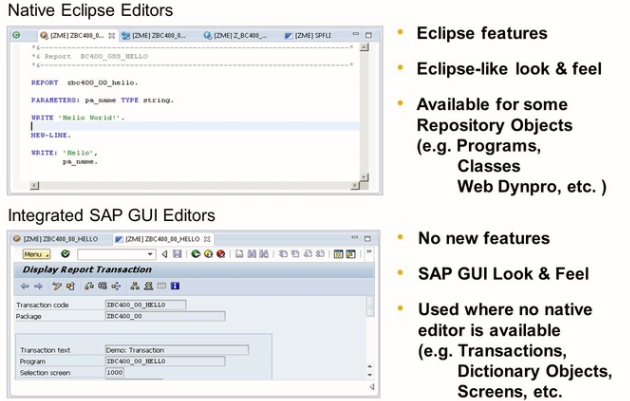Click the Selection screen field with 1000
The image size is (630, 401).
click(x=115, y=372)
